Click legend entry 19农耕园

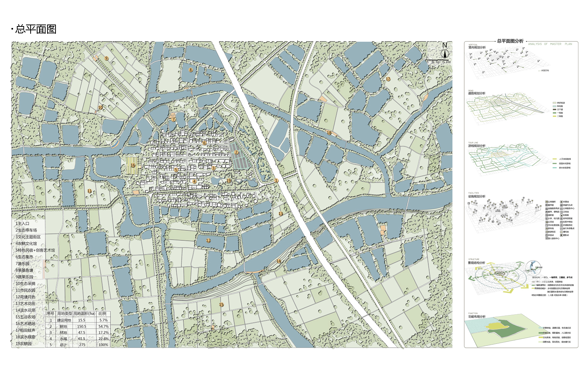point(24,343)
